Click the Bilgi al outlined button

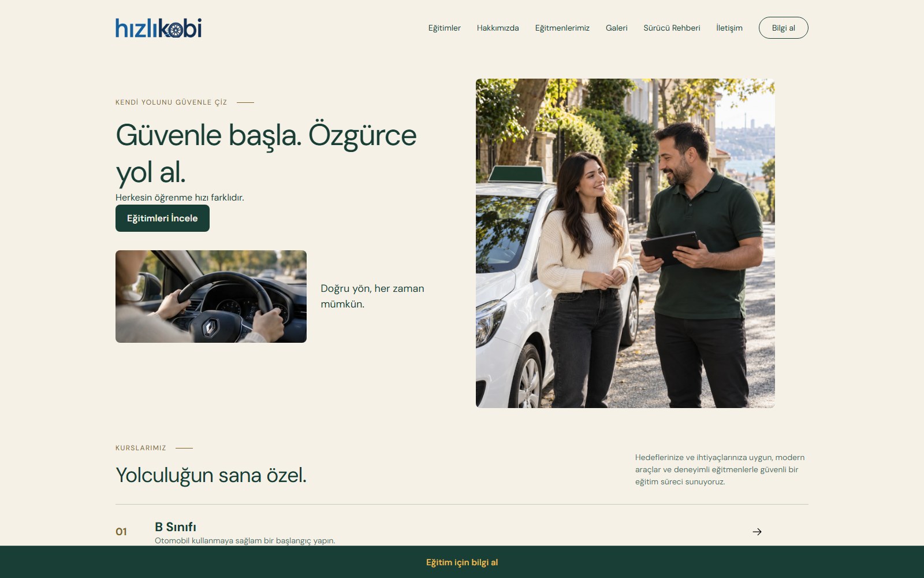pos(783,28)
